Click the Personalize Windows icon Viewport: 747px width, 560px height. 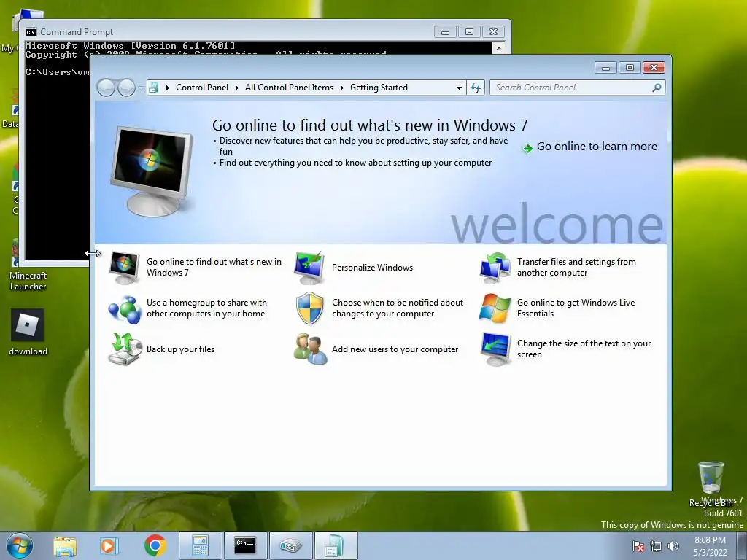point(309,268)
